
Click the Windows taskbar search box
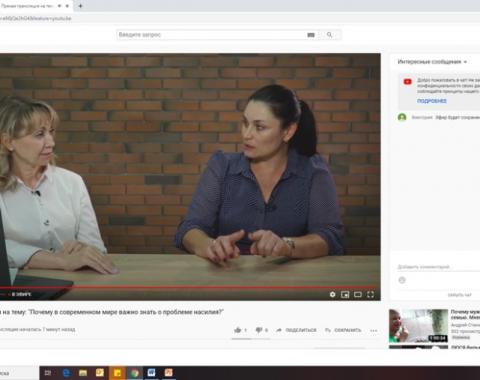point(19,373)
